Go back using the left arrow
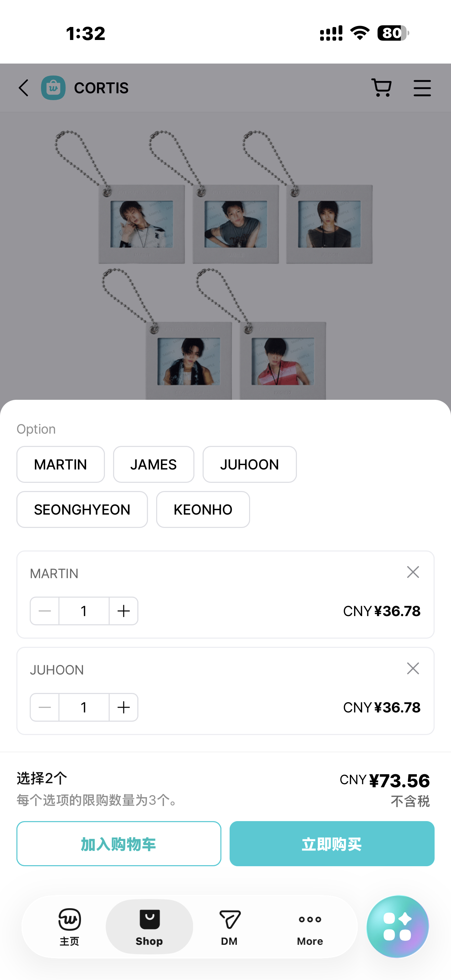Screen dimensions: 451x980 pos(24,88)
